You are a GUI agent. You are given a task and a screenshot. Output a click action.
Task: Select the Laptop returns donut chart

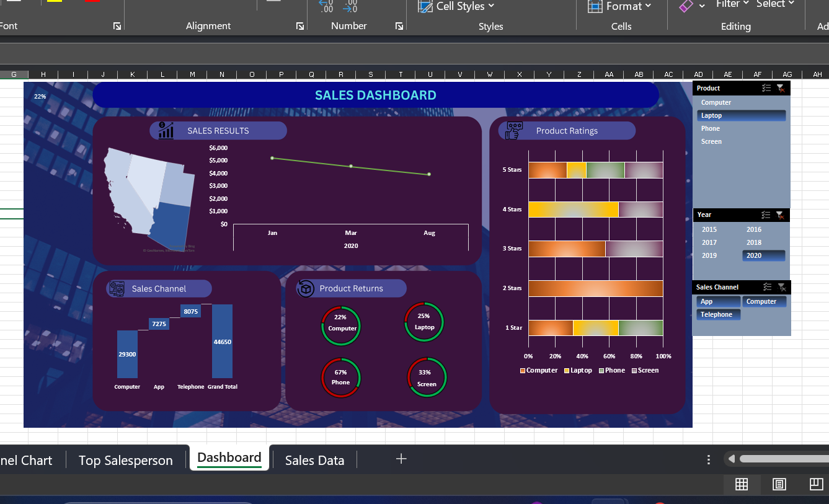point(424,322)
